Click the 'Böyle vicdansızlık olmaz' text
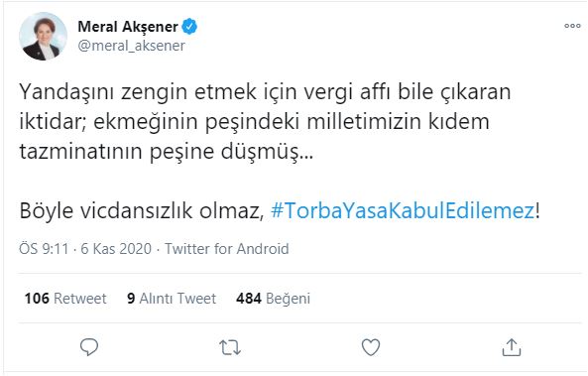588x376 pixels. coord(142,210)
